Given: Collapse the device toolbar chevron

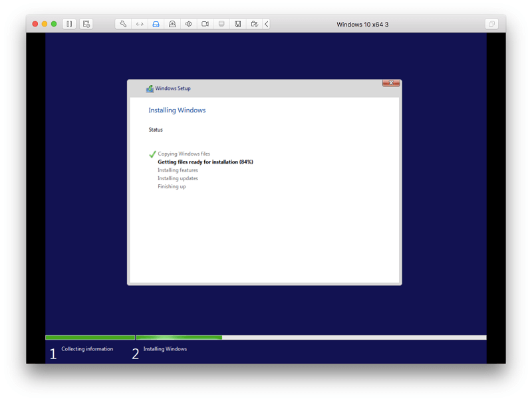Looking at the screenshot, I should [x=267, y=24].
